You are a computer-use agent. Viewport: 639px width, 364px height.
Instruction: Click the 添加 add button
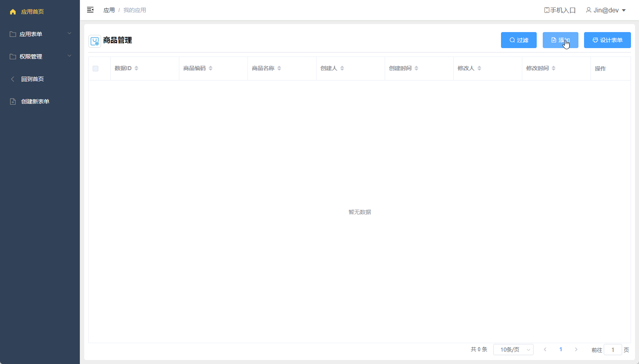point(560,40)
